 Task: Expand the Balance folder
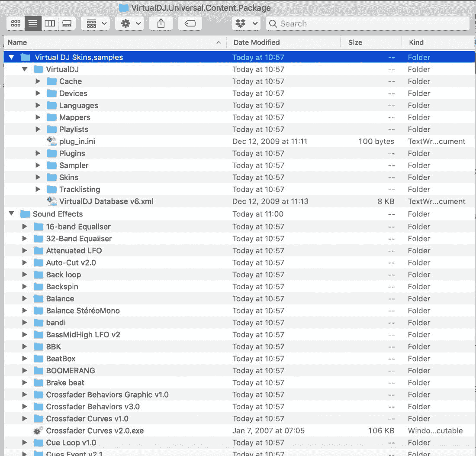[25, 299]
